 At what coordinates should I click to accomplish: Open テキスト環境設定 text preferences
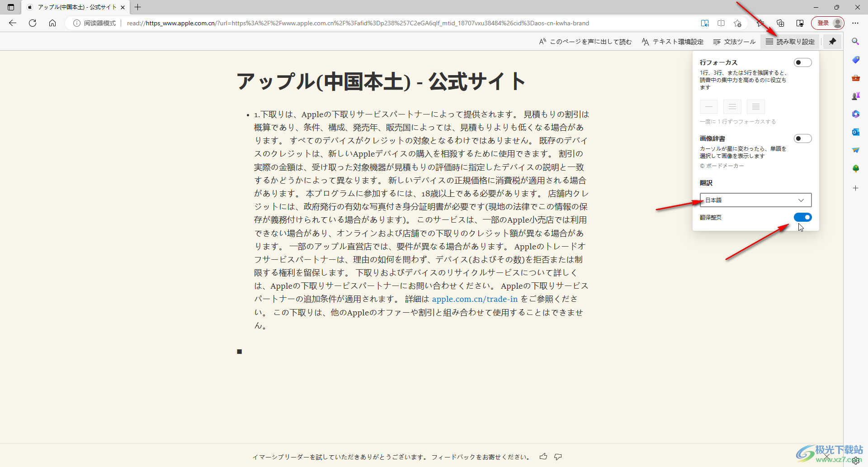coord(672,42)
